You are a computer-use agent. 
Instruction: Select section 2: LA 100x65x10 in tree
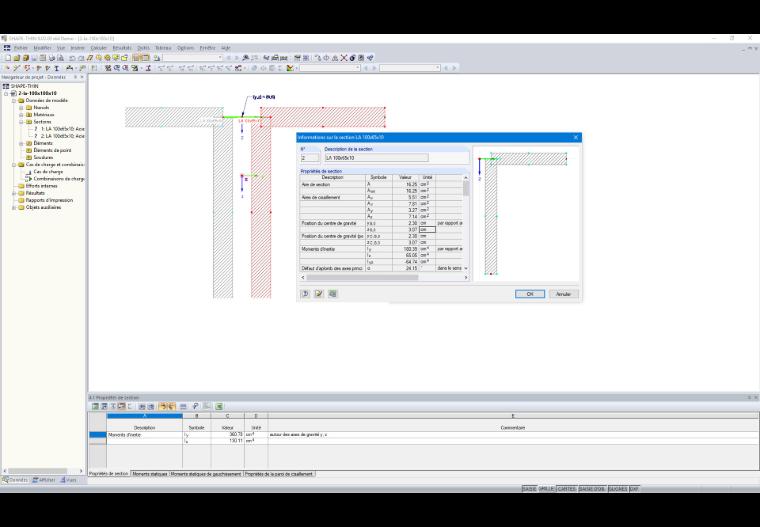(61, 136)
